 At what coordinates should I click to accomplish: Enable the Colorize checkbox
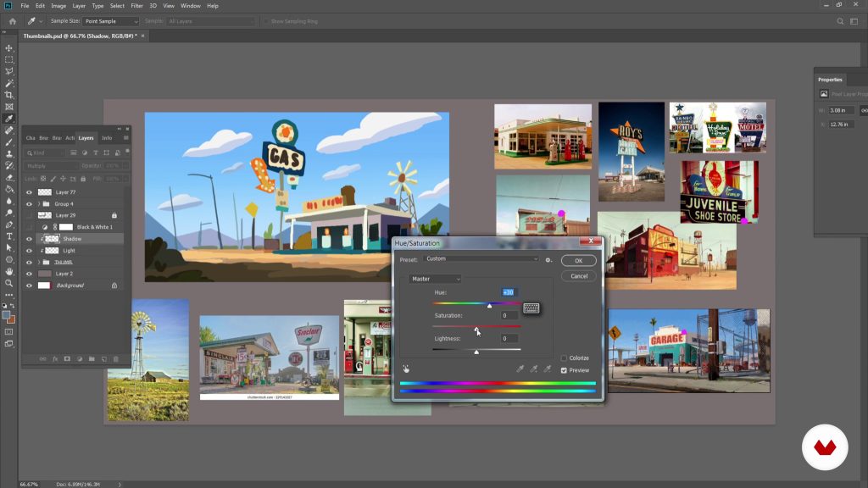tap(565, 358)
